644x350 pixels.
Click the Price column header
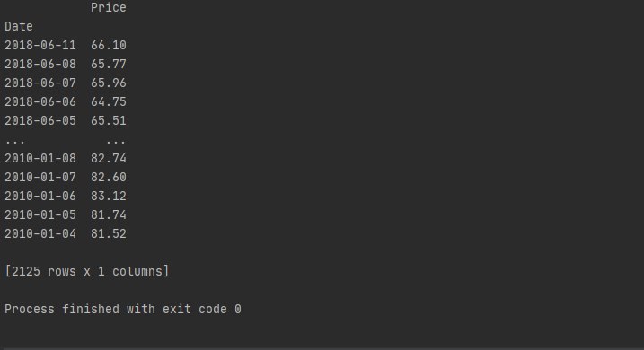109,8
